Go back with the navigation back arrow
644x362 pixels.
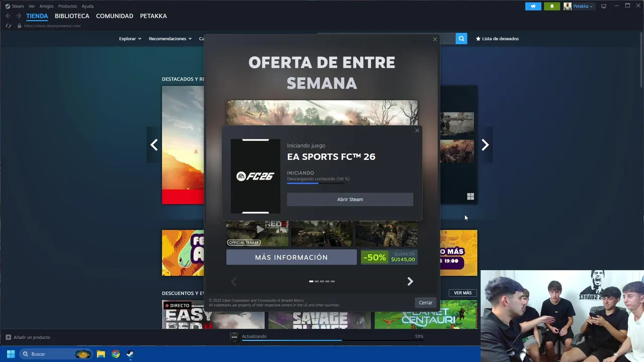coord(8,16)
